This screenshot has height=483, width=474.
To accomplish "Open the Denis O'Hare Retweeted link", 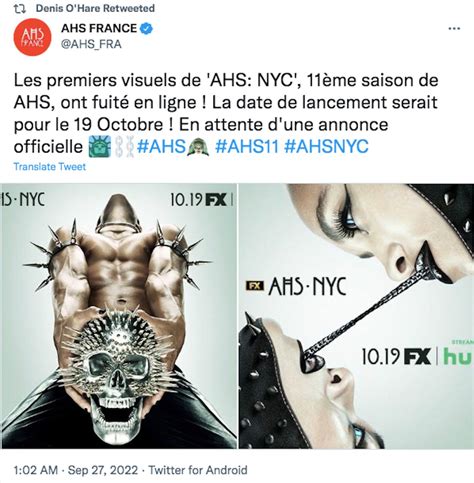I will [x=95, y=8].
